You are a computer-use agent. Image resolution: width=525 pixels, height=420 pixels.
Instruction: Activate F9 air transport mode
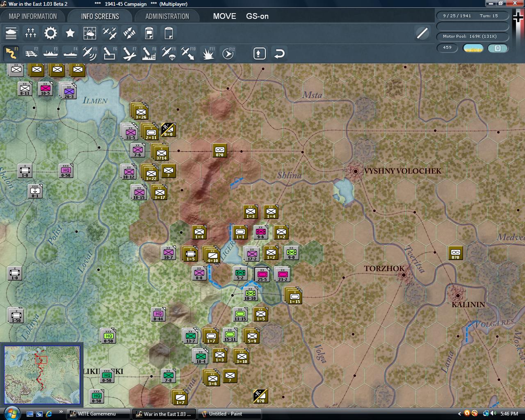(169, 53)
